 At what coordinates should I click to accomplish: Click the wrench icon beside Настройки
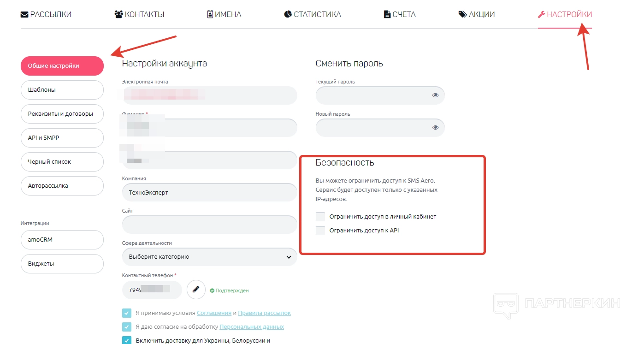tap(541, 15)
